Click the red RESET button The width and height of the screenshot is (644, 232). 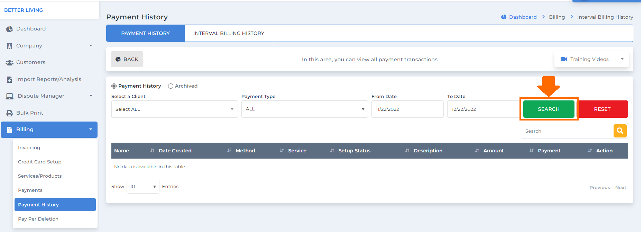602,109
